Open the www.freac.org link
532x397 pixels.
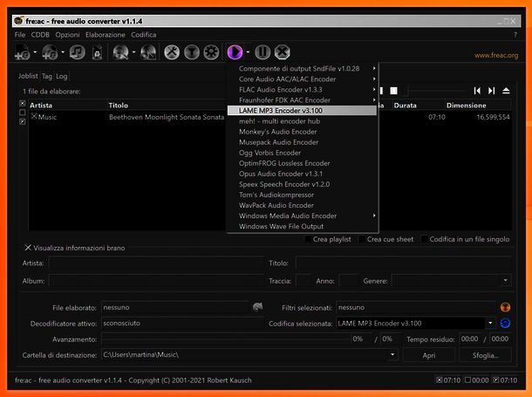point(496,55)
